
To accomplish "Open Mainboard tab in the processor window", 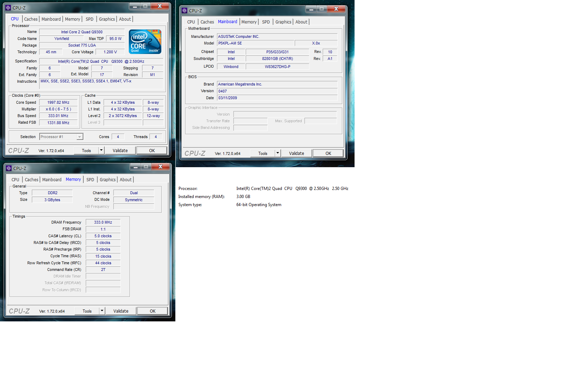I will (51, 19).
